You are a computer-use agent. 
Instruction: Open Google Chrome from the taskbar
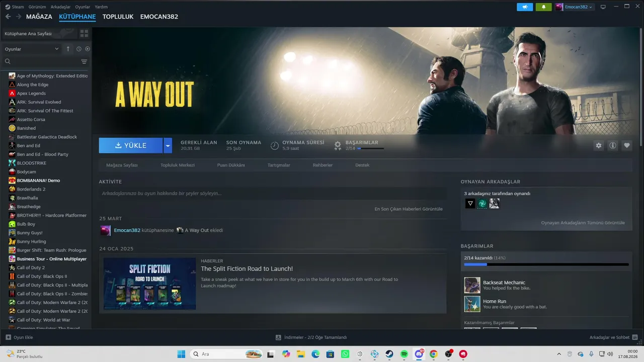coord(434,354)
